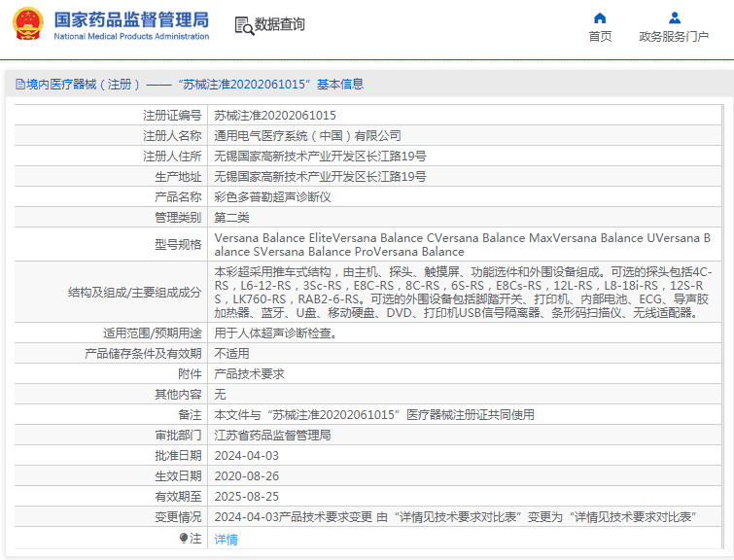Click the 批准日期 row label
Viewport: 734px width, 560px height.
pos(178,456)
